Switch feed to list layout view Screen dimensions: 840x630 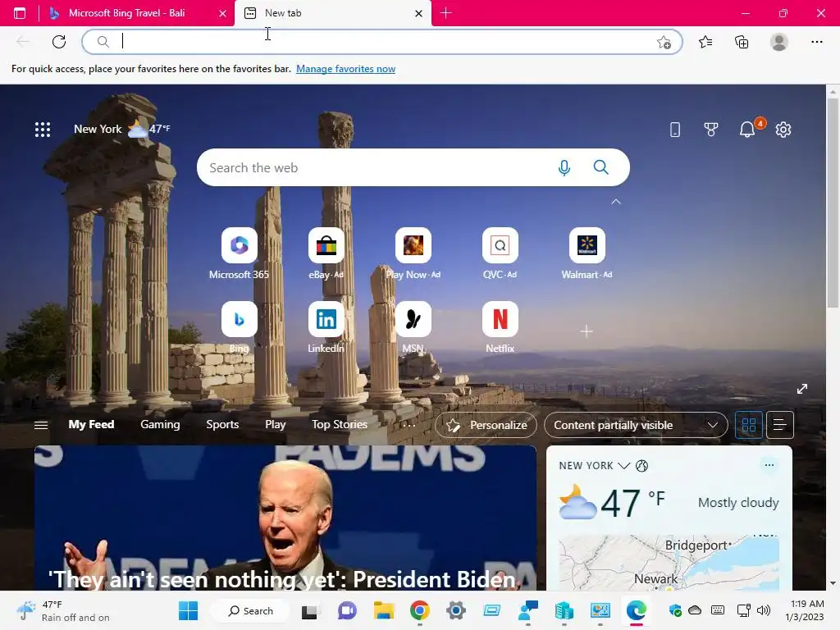point(779,426)
